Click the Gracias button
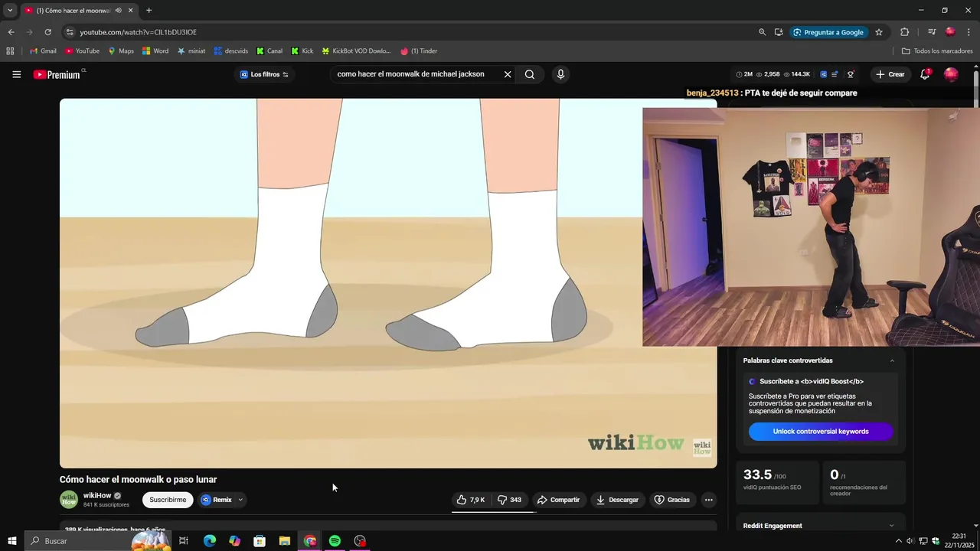The height and width of the screenshot is (551, 980). pos(671,500)
